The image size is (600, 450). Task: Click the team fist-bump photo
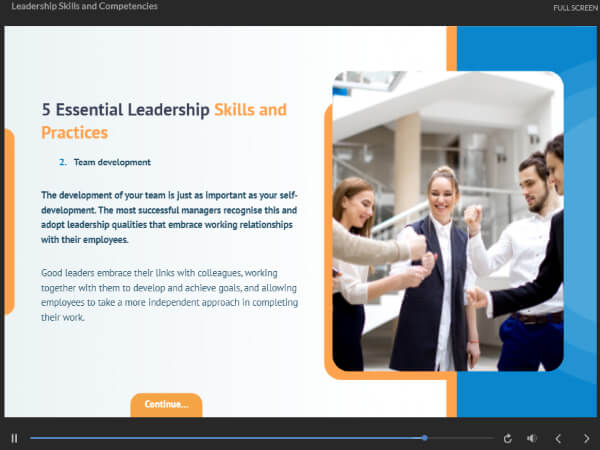(447, 221)
